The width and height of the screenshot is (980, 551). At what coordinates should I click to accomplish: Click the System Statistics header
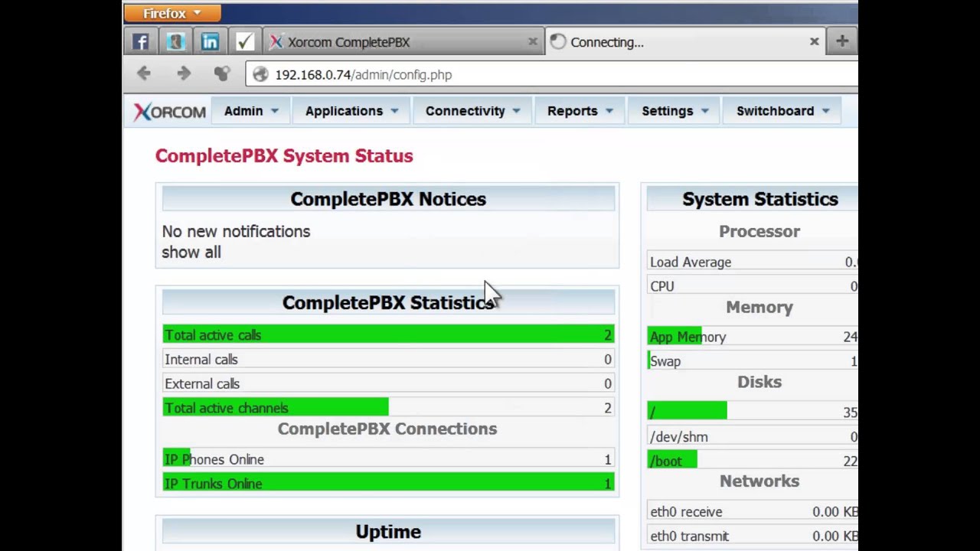[x=753, y=199]
